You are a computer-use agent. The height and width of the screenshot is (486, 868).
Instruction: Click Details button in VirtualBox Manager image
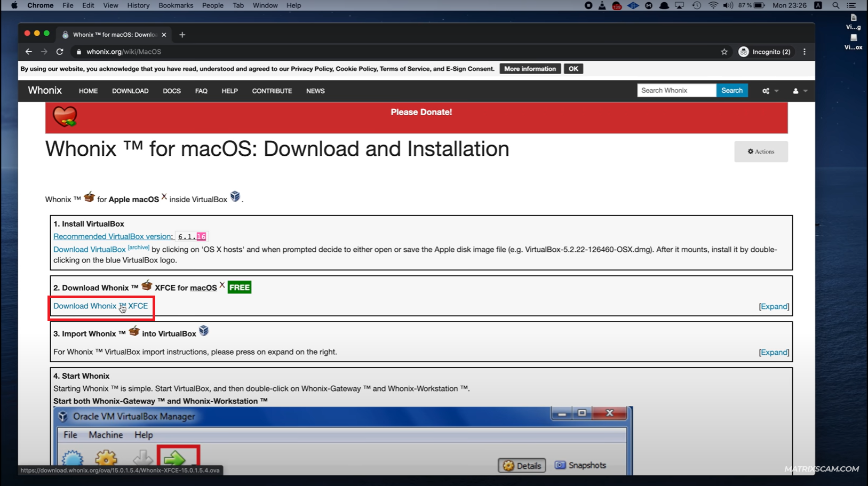(x=522, y=466)
